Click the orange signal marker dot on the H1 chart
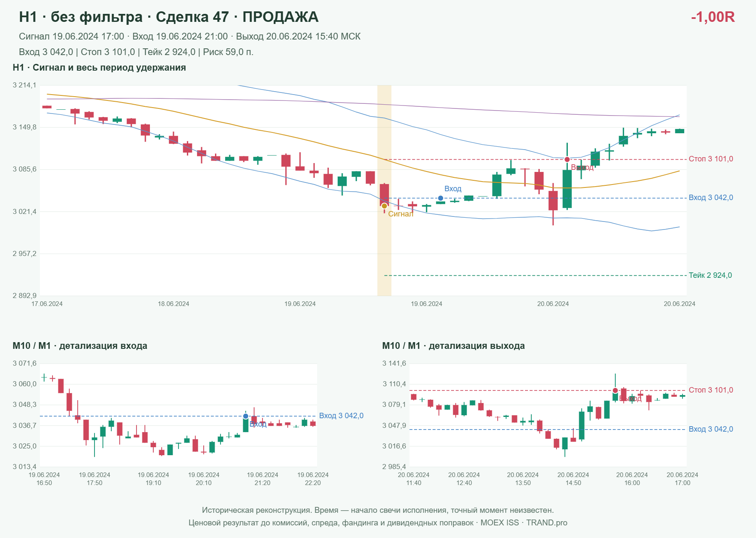Image resolution: width=756 pixels, height=538 pixels. coord(384,206)
